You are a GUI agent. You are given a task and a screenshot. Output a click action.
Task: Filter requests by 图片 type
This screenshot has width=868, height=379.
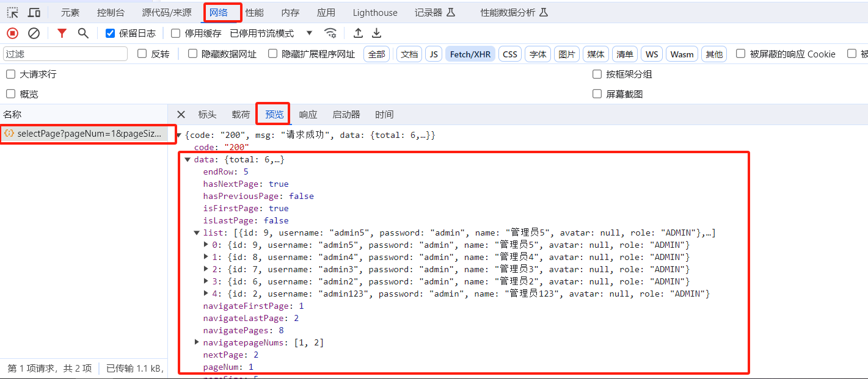(567, 54)
